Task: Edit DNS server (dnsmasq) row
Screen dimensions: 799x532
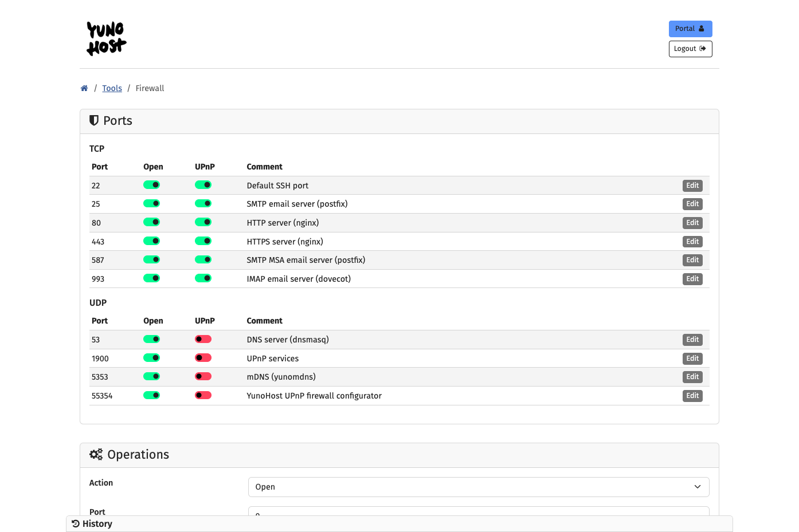Action: coord(692,340)
